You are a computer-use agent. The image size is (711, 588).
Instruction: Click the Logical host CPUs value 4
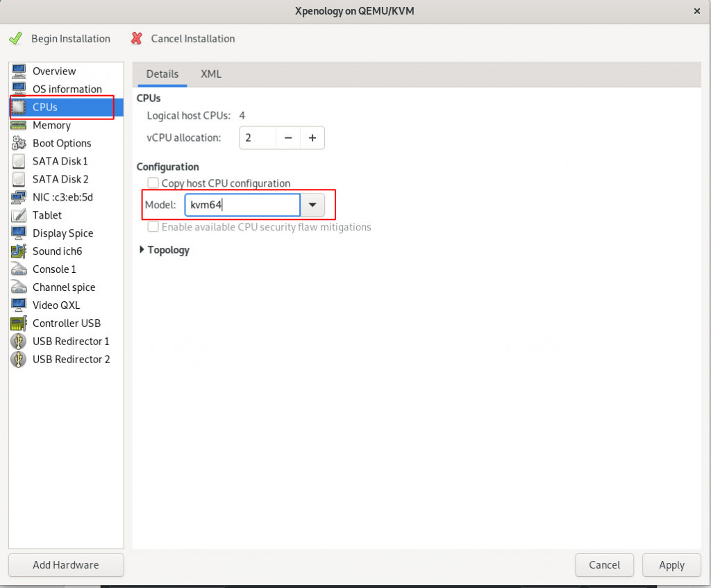click(x=242, y=116)
